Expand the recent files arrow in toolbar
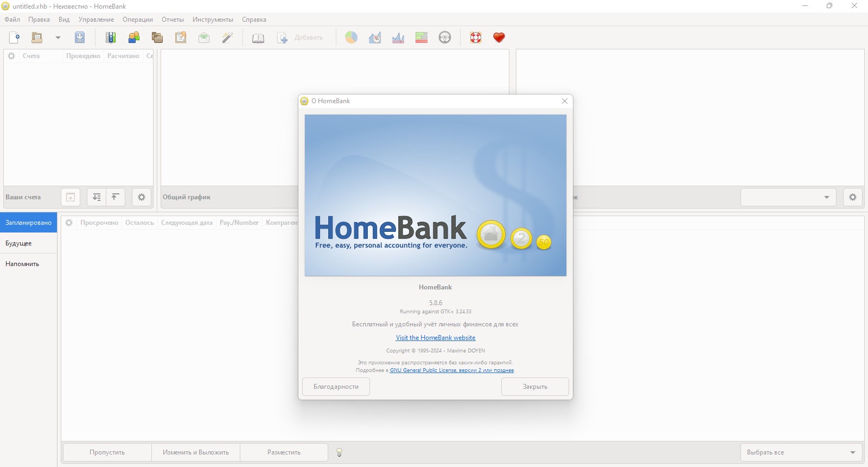 (x=58, y=37)
